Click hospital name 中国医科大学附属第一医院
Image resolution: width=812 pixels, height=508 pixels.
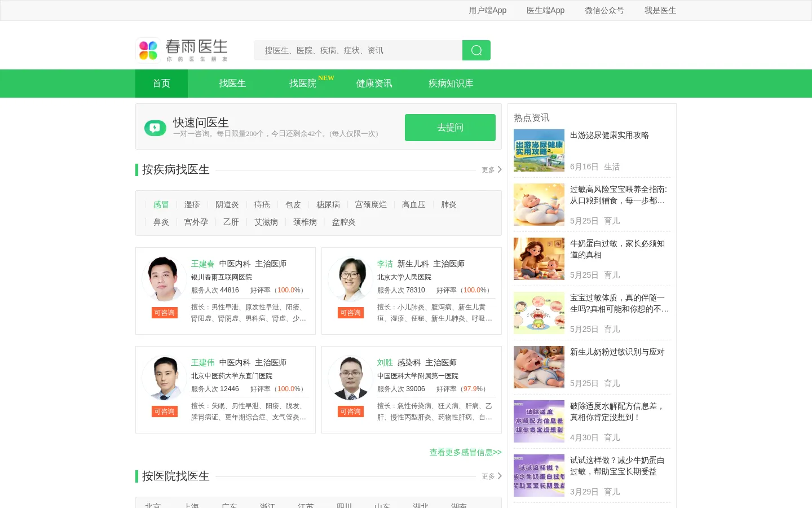pos(418,376)
